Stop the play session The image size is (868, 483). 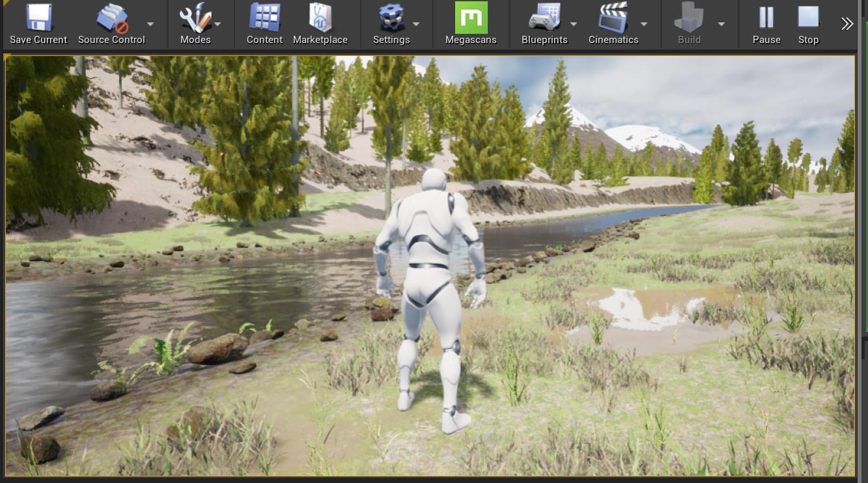click(x=808, y=24)
